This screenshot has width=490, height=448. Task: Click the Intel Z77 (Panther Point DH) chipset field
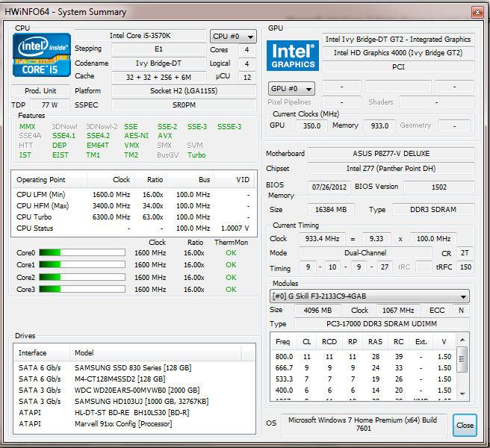391,169
